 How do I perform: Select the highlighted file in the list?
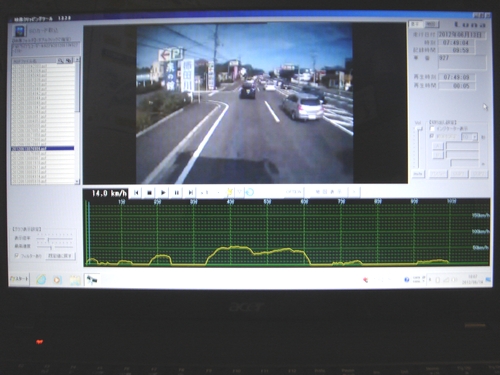point(43,149)
